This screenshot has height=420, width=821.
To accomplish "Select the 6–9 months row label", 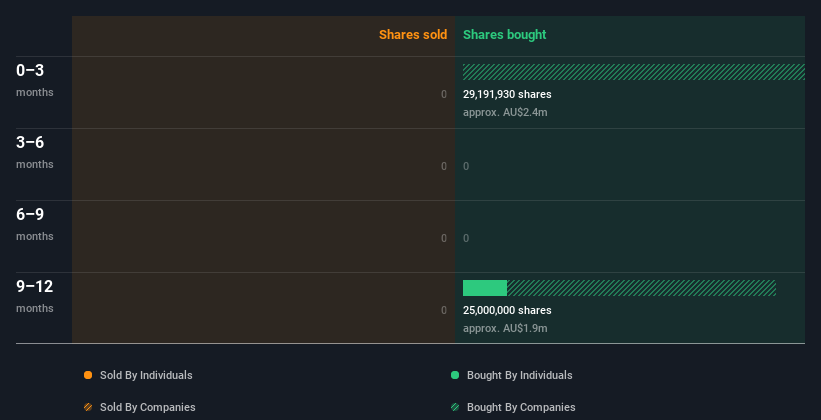I will tap(35, 225).
